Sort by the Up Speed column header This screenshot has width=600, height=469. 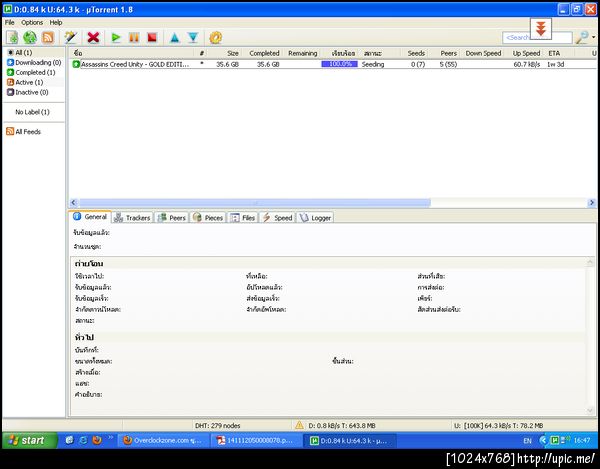click(525, 53)
